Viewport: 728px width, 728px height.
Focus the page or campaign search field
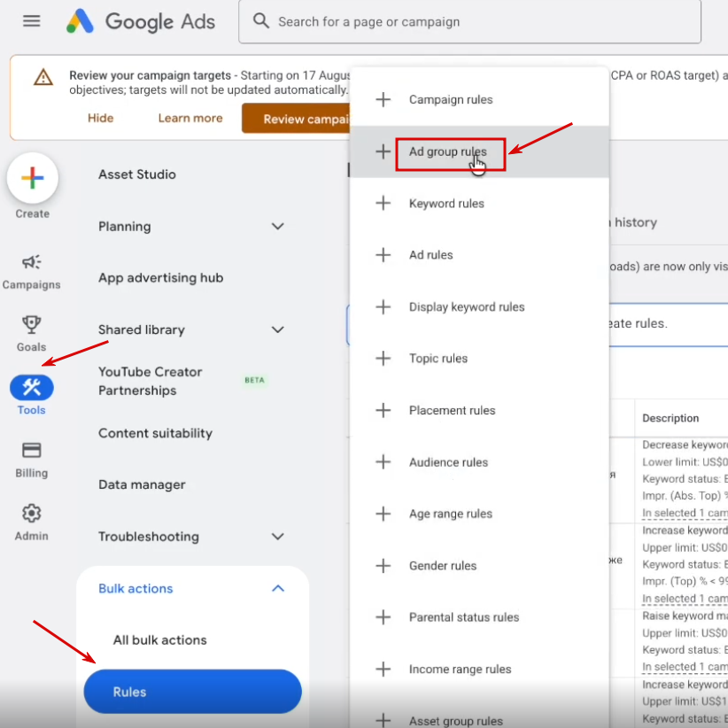click(469, 22)
